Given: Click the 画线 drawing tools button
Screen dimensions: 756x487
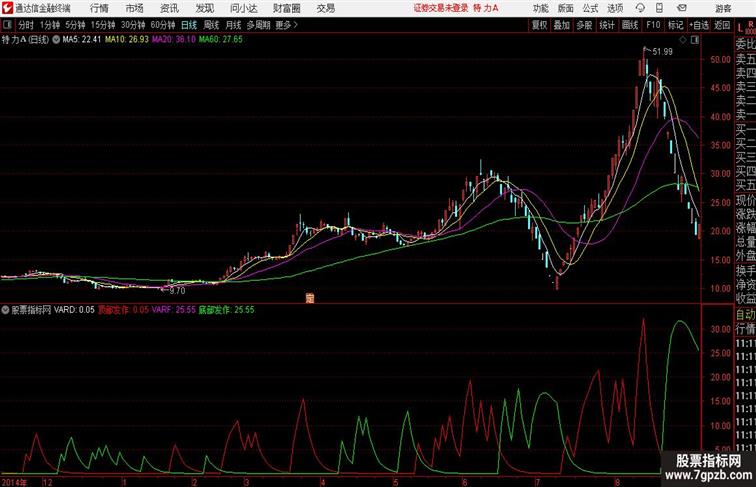Looking at the screenshot, I should click(630, 25).
